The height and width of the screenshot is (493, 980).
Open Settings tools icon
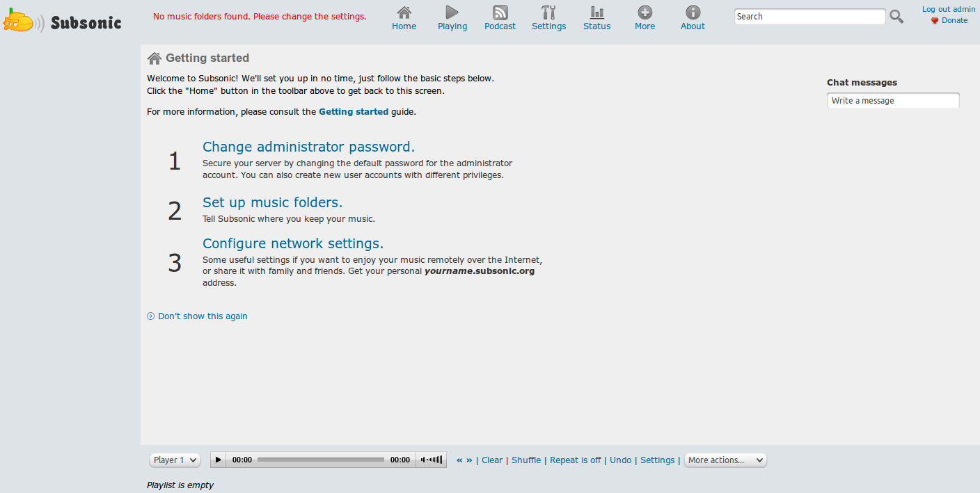(x=548, y=12)
